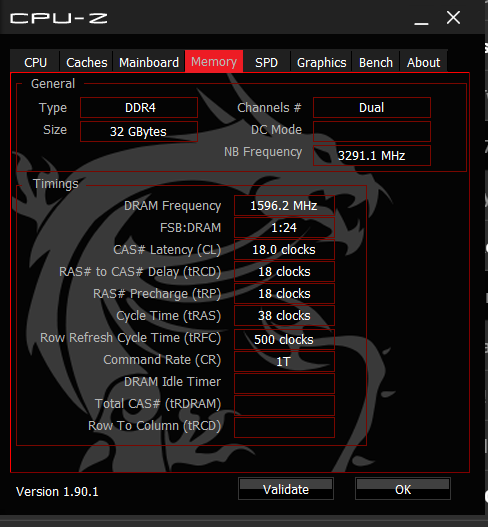Image resolution: width=488 pixels, height=527 pixels.
Task: Click the DRAM Frequency label
Action: coord(172,206)
